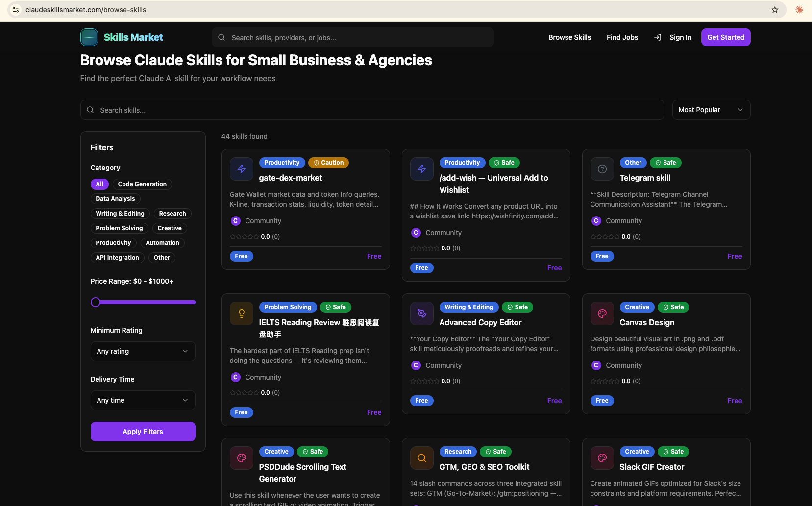Click the palette icon on Canvas Design card
The height and width of the screenshot is (506, 812).
pos(602,313)
